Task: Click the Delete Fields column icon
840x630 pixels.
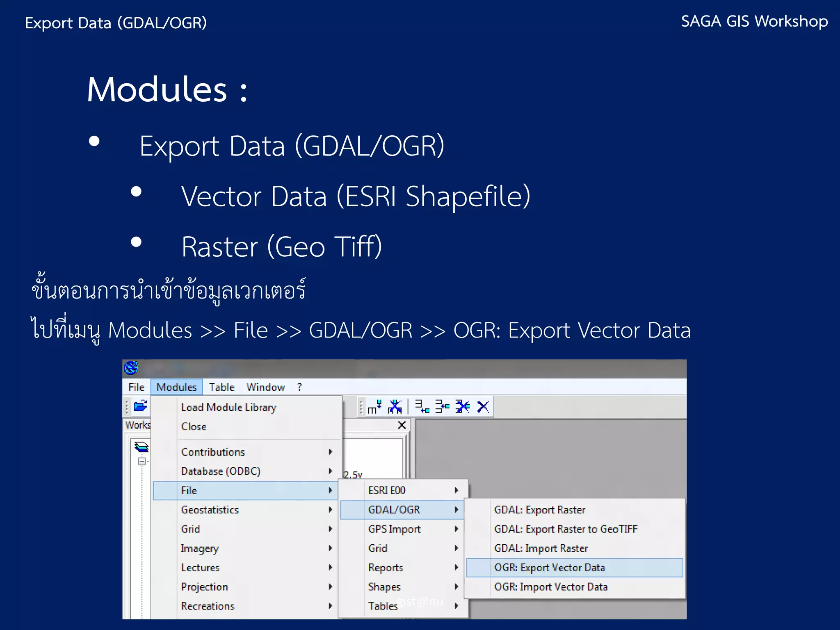Action: pyautogui.click(x=395, y=406)
